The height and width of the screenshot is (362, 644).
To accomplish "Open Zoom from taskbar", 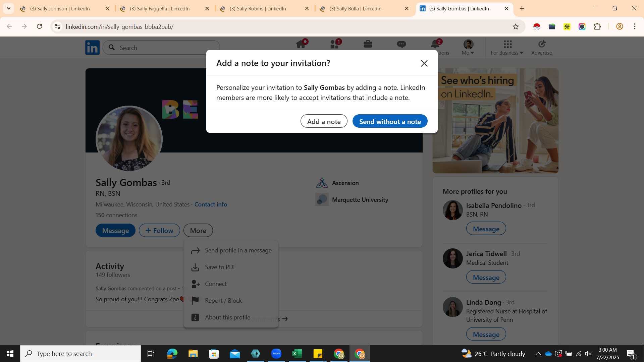I will coord(276,354).
